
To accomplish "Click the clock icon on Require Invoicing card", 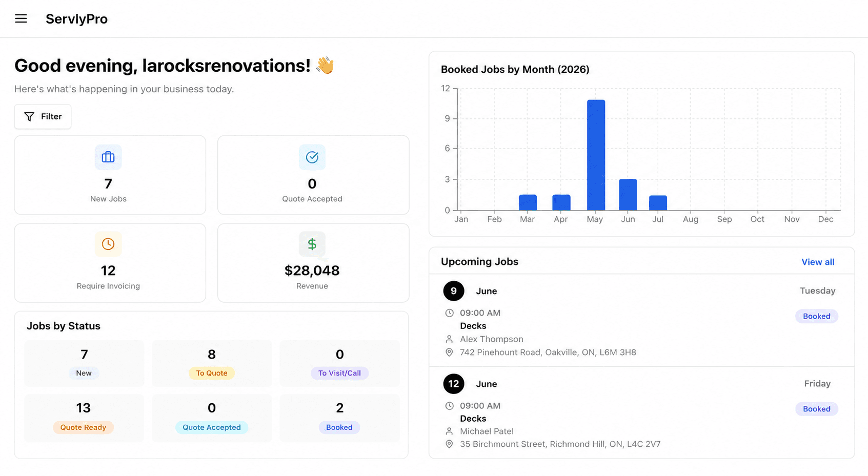I will 108,244.
